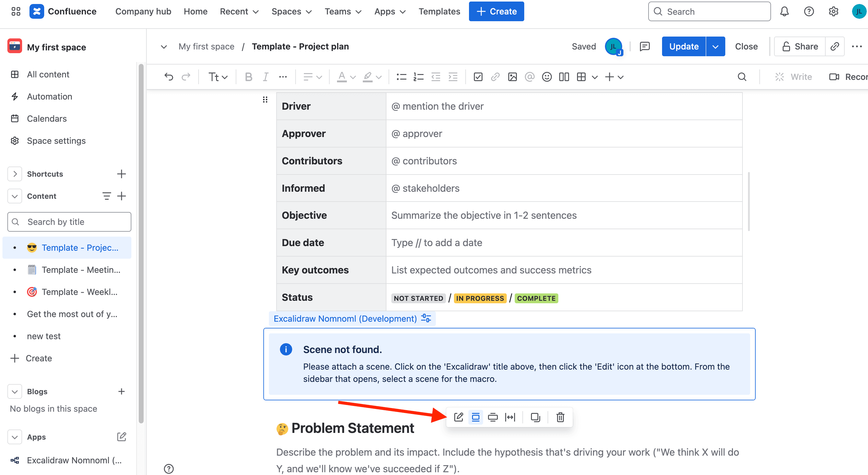The image size is (868, 475).
Task: Open text alignment dropdown
Action: pyautogui.click(x=312, y=77)
